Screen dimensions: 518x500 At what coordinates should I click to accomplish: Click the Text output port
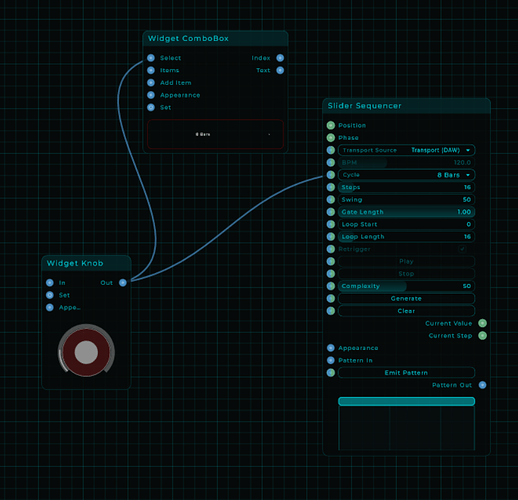(280, 70)
